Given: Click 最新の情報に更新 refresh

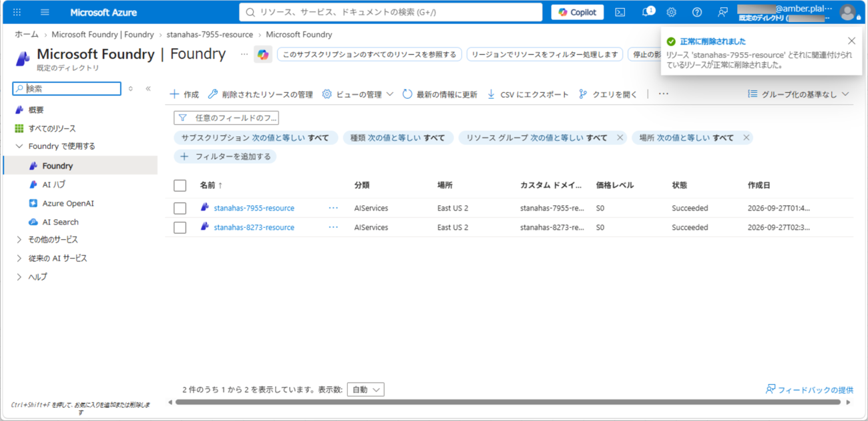Looking at the screenshot, I should pos(440,94).
